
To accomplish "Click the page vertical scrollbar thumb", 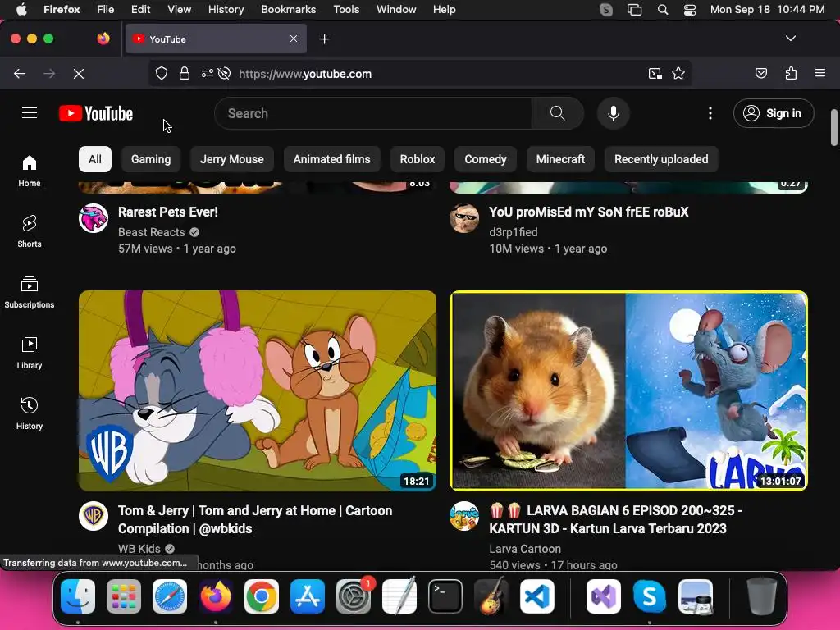I will [x=834, y=127].
